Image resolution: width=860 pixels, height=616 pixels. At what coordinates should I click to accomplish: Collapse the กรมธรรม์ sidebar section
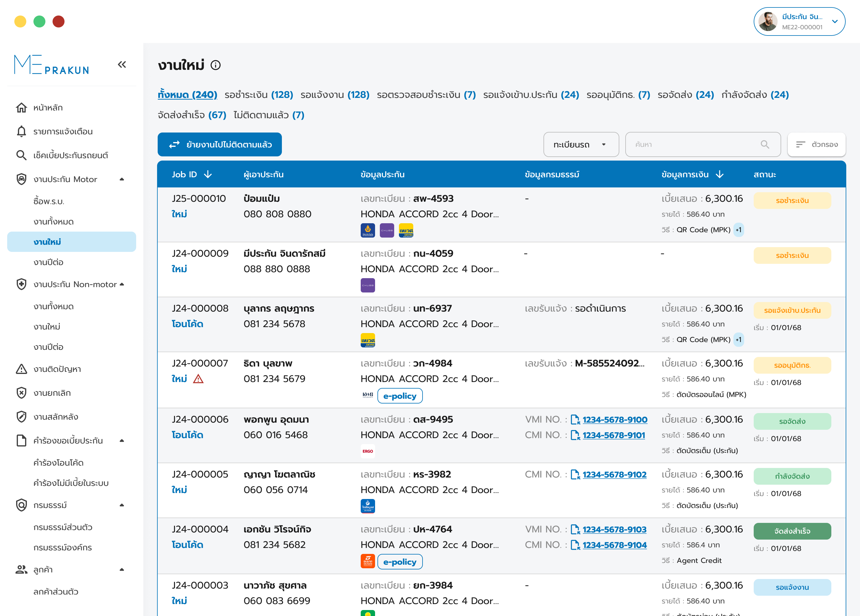pyautogui.click(x=122, y=505)
